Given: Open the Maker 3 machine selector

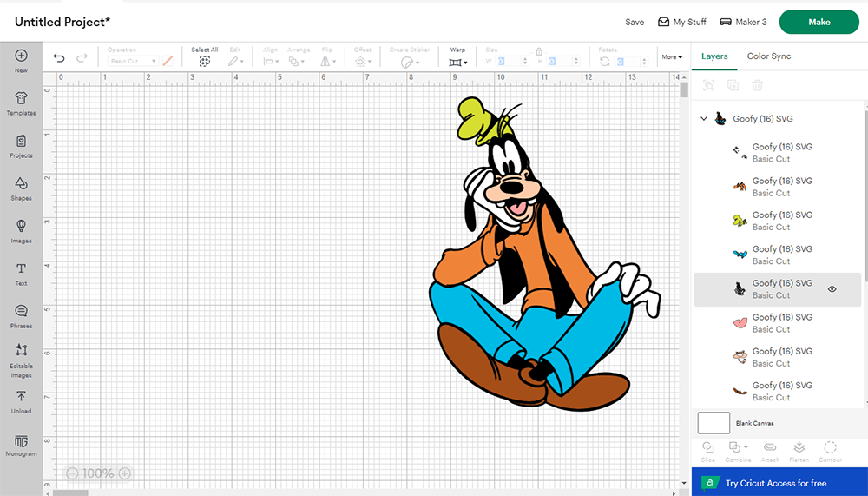Looking at the screenshot, I should point(743,22).
